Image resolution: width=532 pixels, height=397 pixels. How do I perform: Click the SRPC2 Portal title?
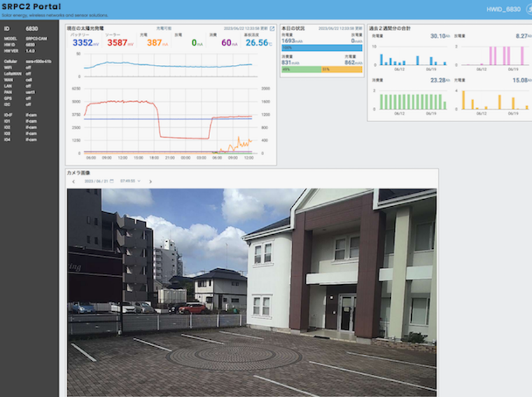point(32,7)
